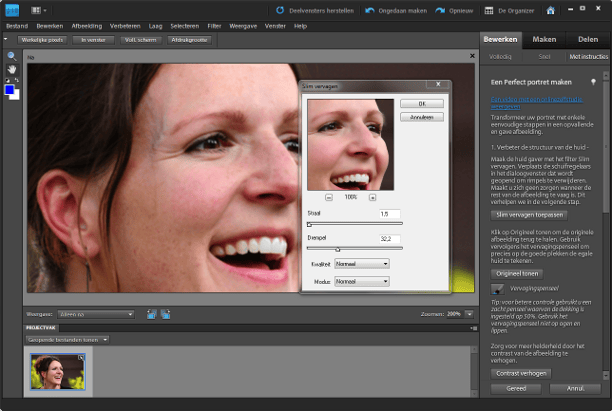Screen dimensions: 612x411
Task: Select the portrait thumbnail in project bin
Action: coord(58,373)
